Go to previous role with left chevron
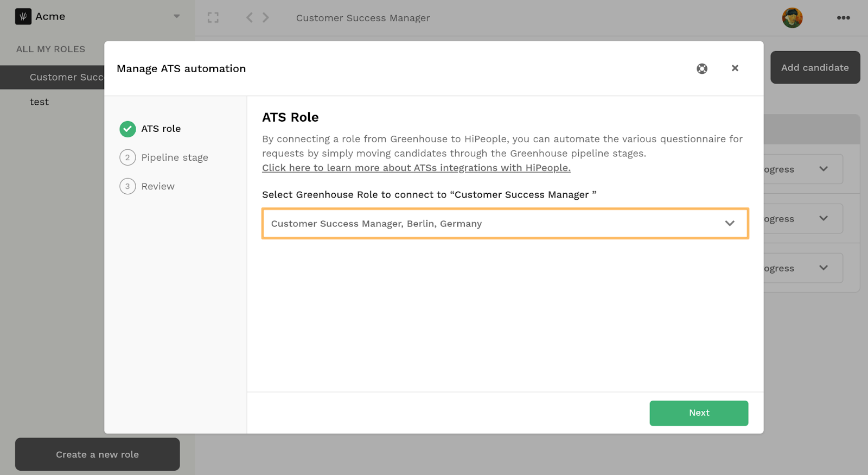This screenshot has width=868, height=475. pos(250,18)
